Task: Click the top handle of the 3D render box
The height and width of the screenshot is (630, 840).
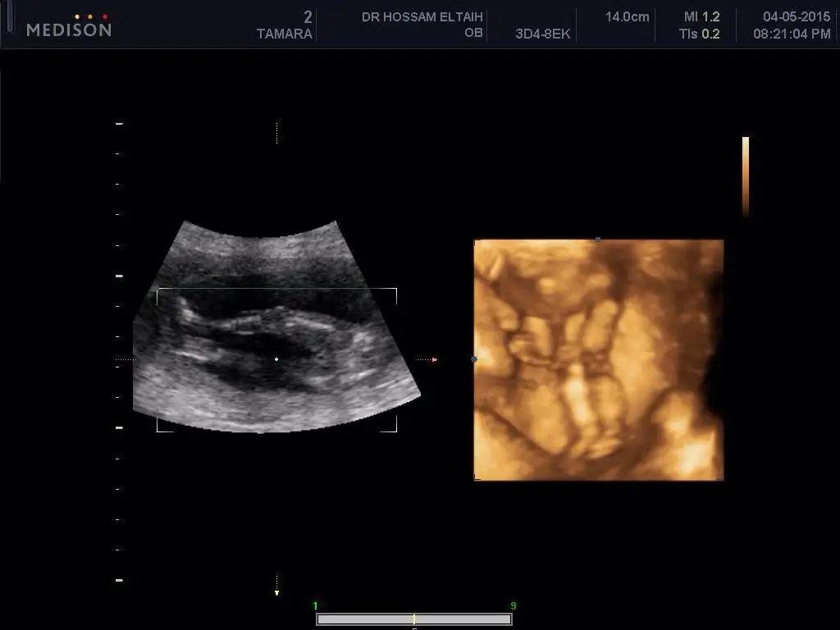Action: [x=598, y=240]
